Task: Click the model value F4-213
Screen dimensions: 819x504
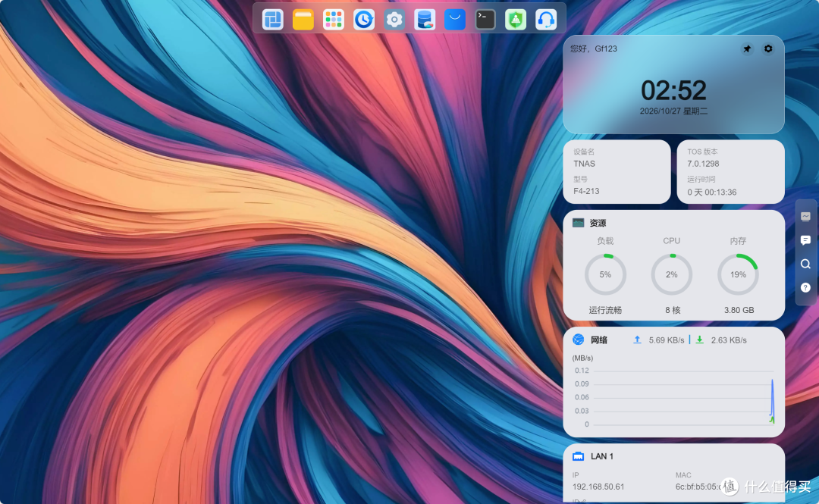Action: pos(586,191)
